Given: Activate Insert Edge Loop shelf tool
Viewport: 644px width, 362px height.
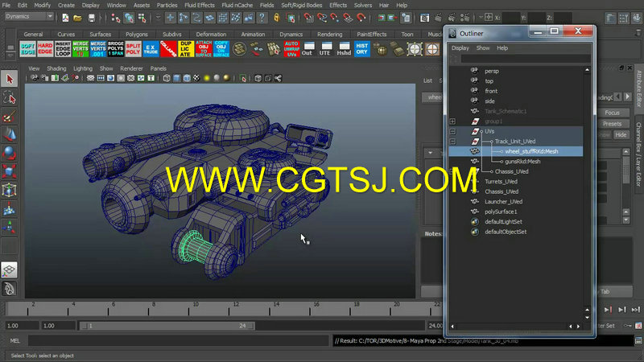Looking at the screenshot, I should point(63,49).
